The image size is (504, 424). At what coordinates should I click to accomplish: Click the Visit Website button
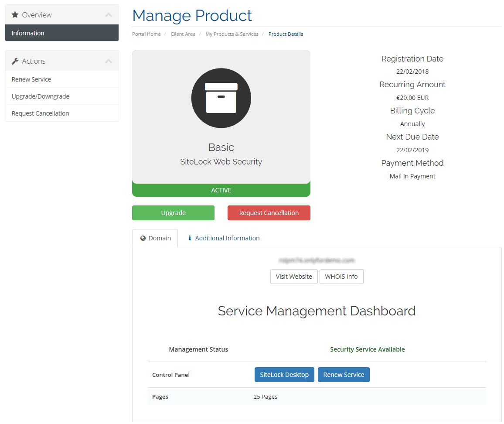coord(294,277)
